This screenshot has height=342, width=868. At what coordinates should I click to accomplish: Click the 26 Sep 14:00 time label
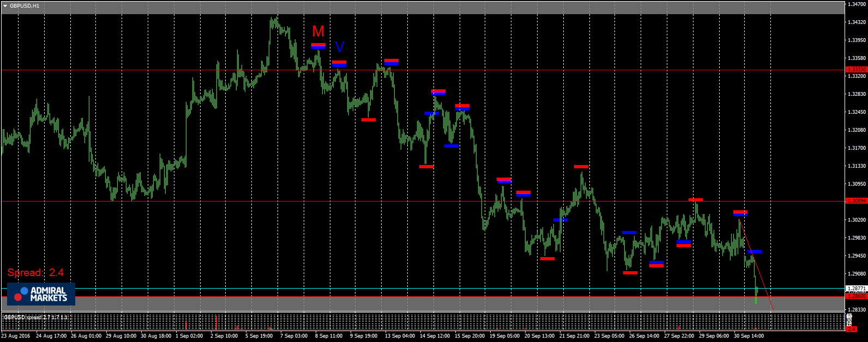tap(644, 336)
